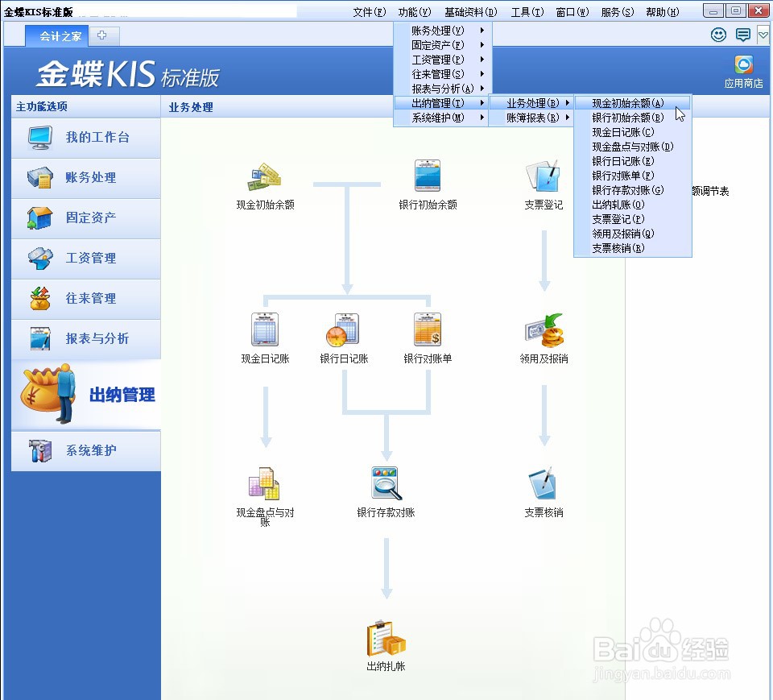This screenshot has height=700, width=773.
Task: Click the 往来管理 sidebar label
Action: pyautogui.click(x=91, y=299)
